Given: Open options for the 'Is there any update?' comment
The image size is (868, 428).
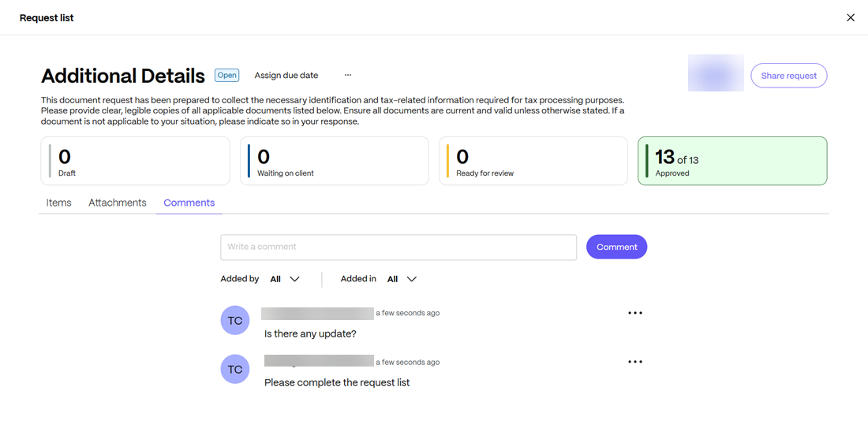Looking at the screenshot, I should (635, 313).
